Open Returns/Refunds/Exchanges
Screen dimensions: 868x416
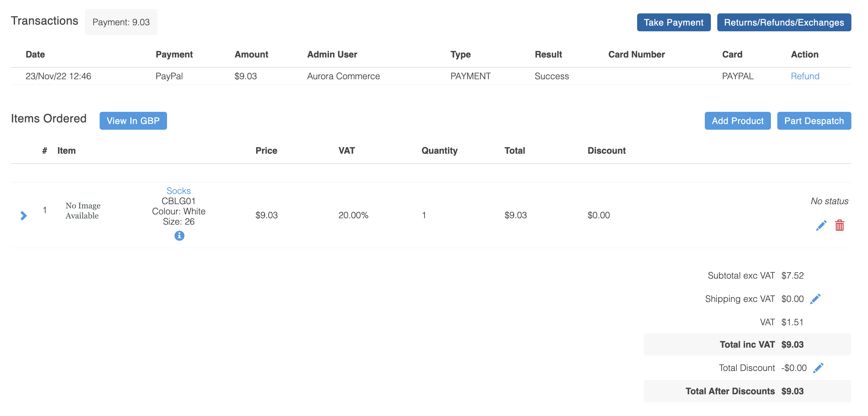pyautogui.click(x=783, y=23)
